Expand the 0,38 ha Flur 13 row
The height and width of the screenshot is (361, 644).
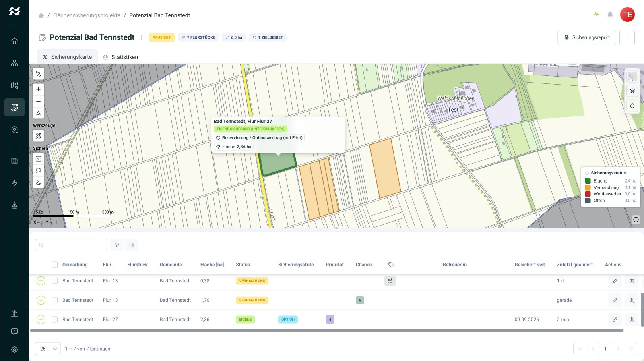tap(41, 281)
